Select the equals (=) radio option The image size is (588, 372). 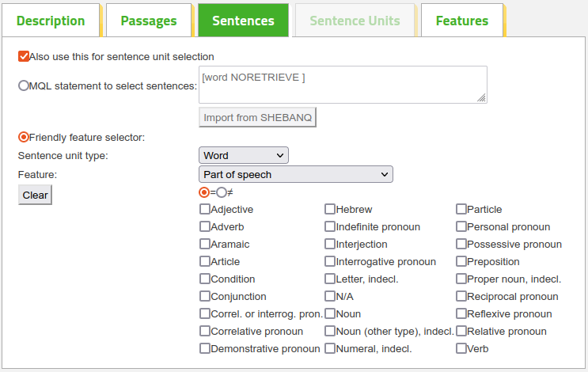(204, 193)
